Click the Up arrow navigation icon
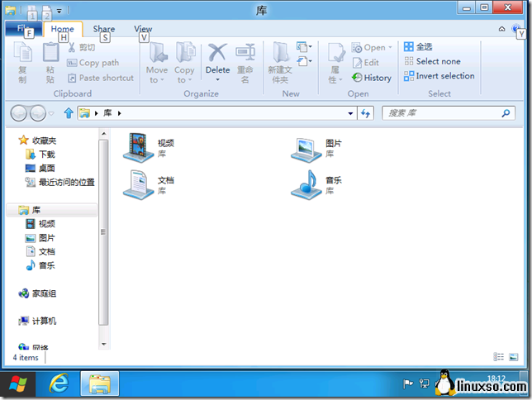 coord(68,113)
